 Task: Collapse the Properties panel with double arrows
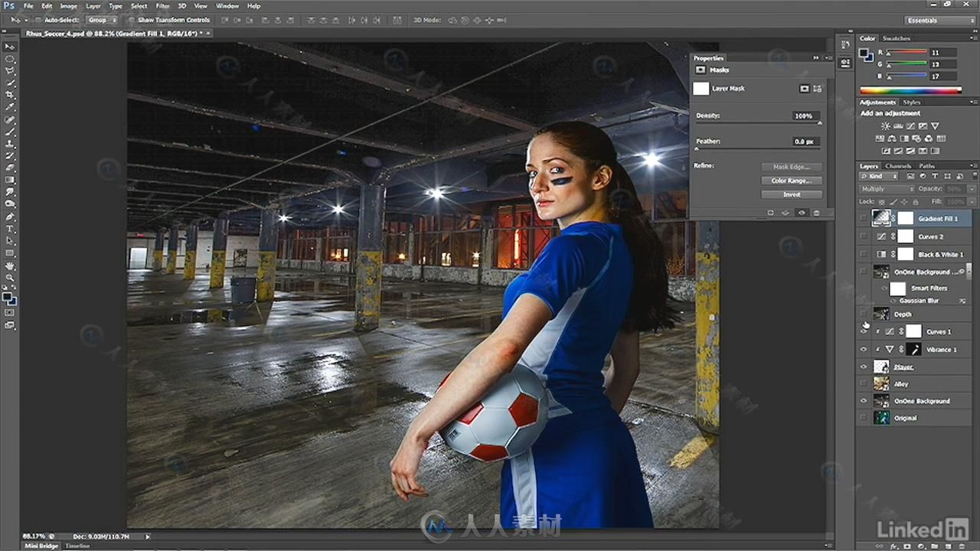pos(816,58)
